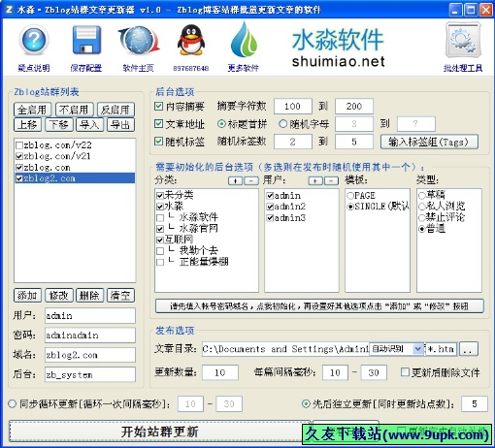Click the 删除 delete site button
Image resolution: width=495 pixels, height=448 pixels.
(x=89, y=296)
